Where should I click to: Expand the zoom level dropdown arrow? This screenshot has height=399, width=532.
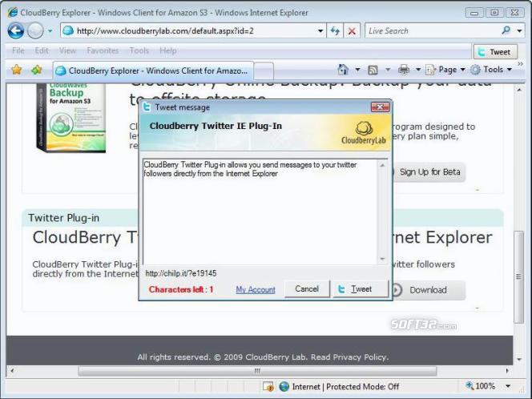[x=510, y=386]
